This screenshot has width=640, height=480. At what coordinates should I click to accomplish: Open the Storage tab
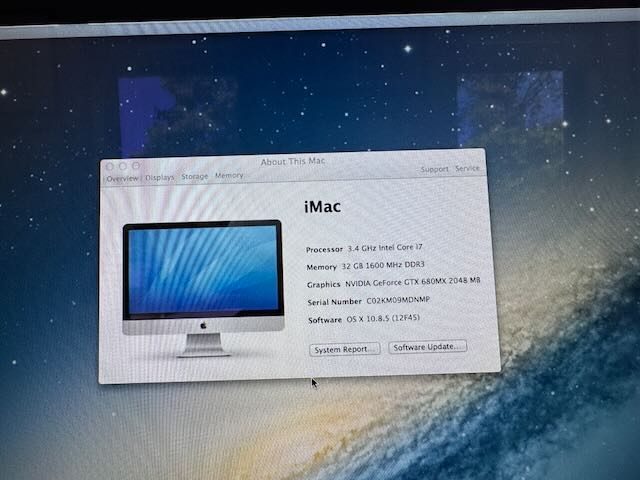195,176
